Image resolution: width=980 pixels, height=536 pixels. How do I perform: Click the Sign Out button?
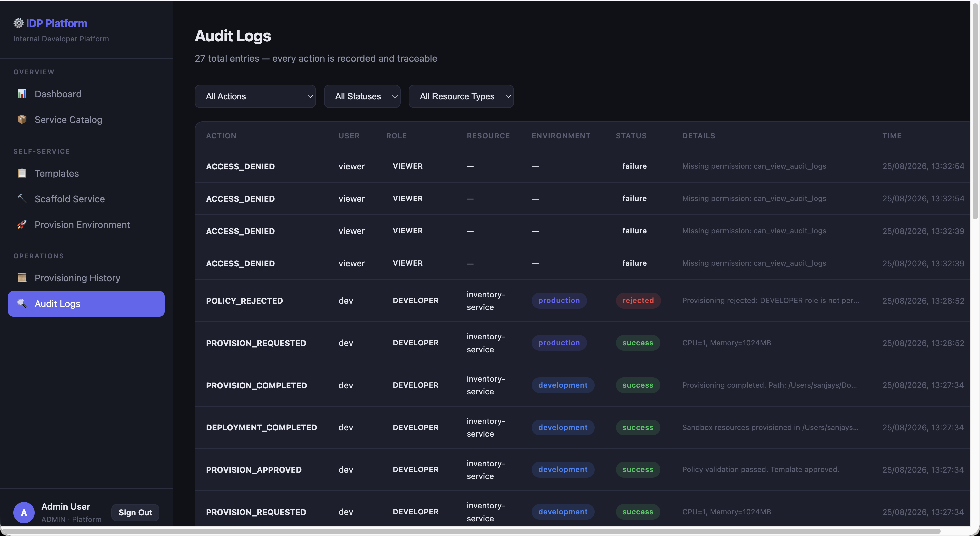click(135, 512)
